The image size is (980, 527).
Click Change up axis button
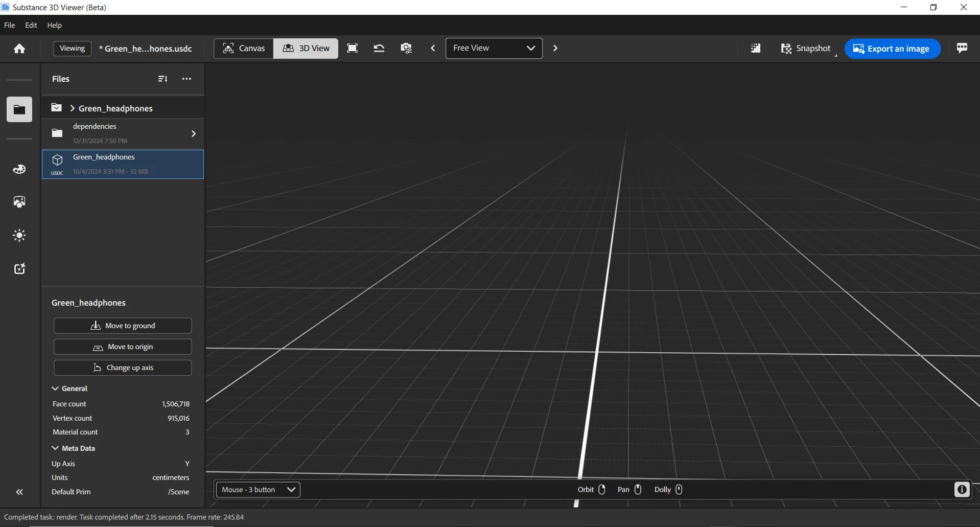[123, 368]
